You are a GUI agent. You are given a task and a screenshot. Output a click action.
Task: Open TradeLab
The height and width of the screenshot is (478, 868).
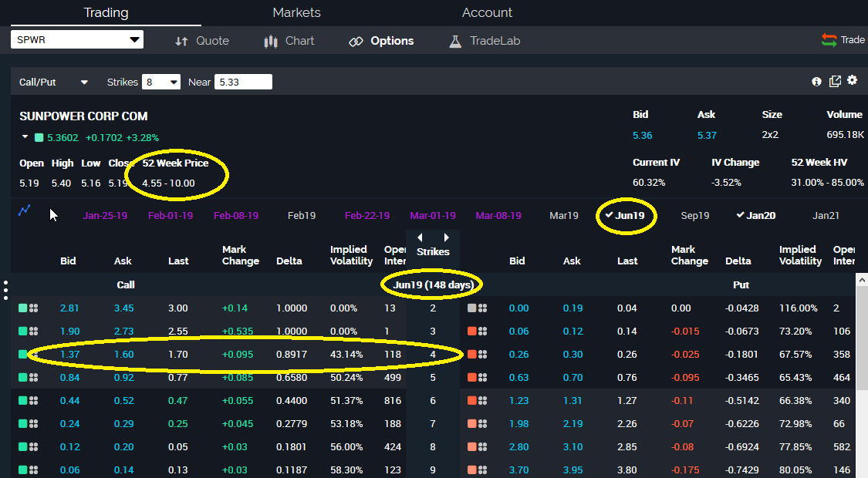coord(485,41)
